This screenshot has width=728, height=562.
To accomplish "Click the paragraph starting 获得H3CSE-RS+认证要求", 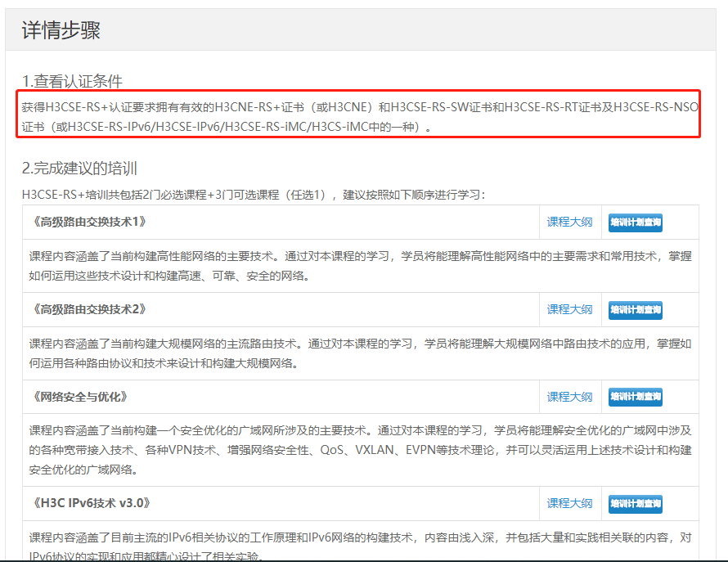I will [x=360, y=117].
